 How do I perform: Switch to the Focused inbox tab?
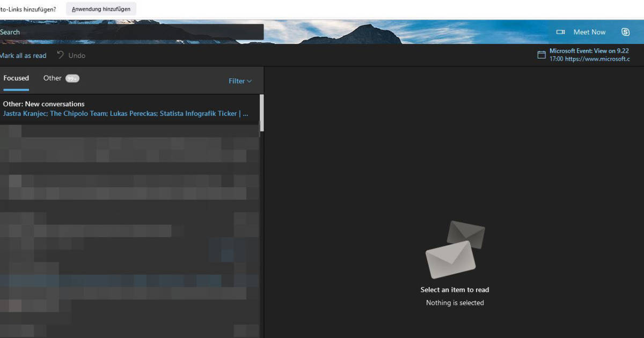[16, 78]
